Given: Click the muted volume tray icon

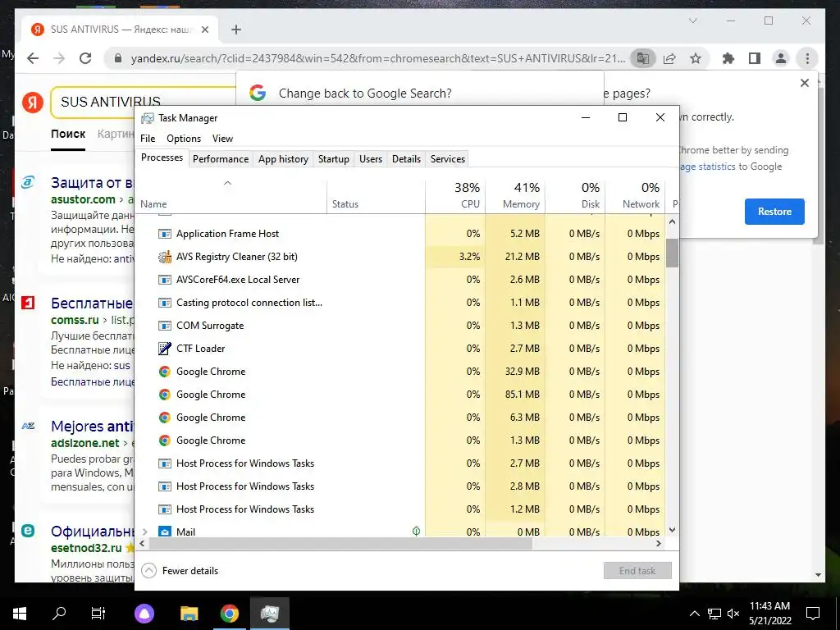Looking at the screenshot, I should pyautogui.click(x=733, y=614).
